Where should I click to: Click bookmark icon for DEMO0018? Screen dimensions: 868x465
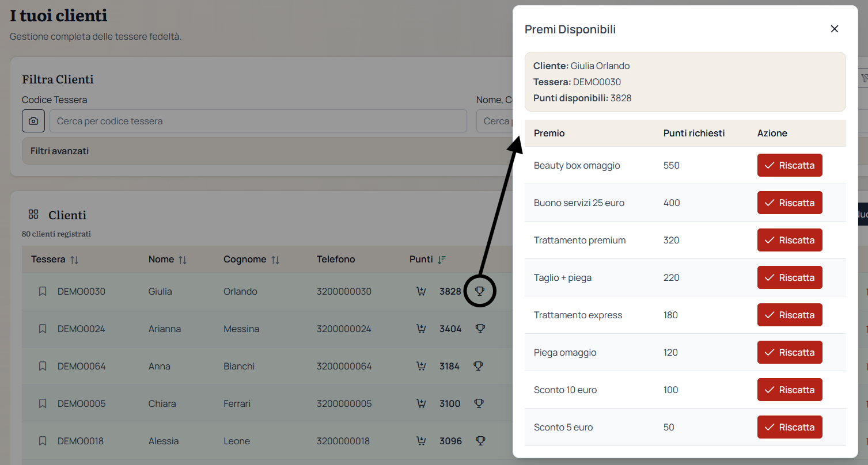coord(43,441)
